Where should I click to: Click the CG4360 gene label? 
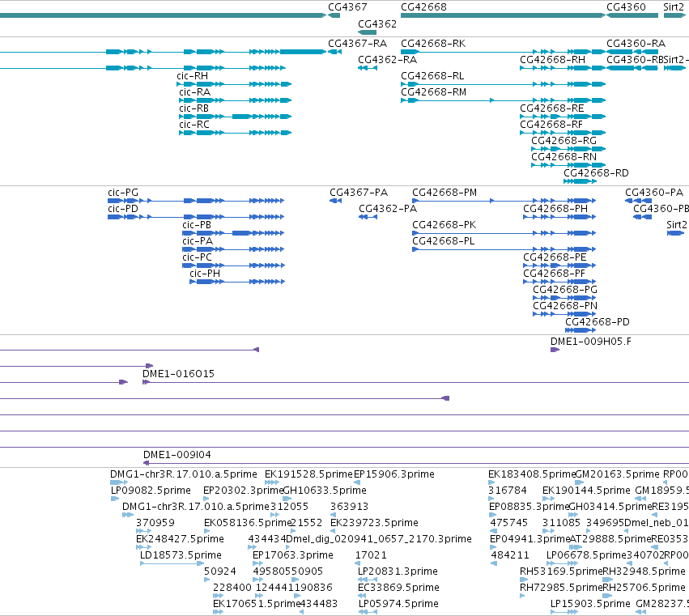click(626, 7)
